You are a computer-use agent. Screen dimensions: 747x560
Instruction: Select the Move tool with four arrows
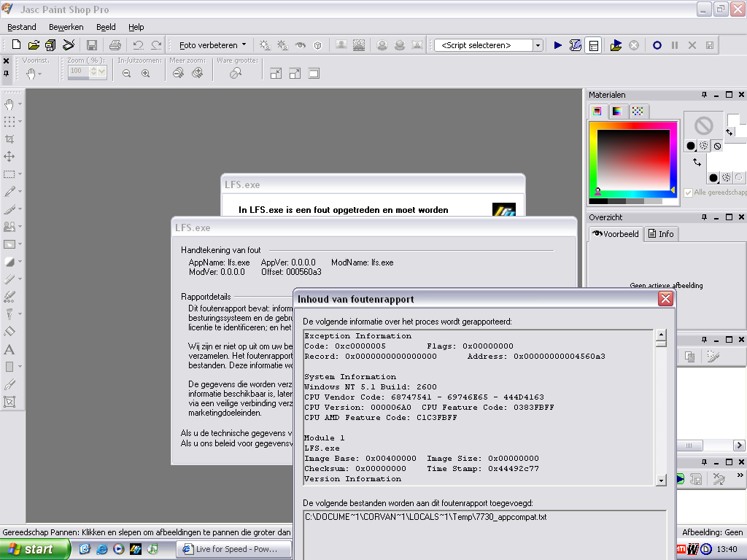pyautogui.click(x=9, y=157)
